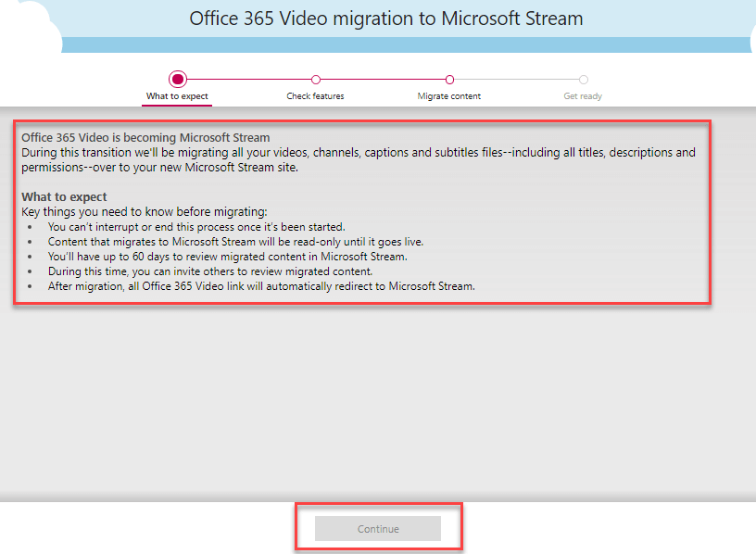Open the 'What to expect' step tab label
The image size is (756, 554).
177,96
